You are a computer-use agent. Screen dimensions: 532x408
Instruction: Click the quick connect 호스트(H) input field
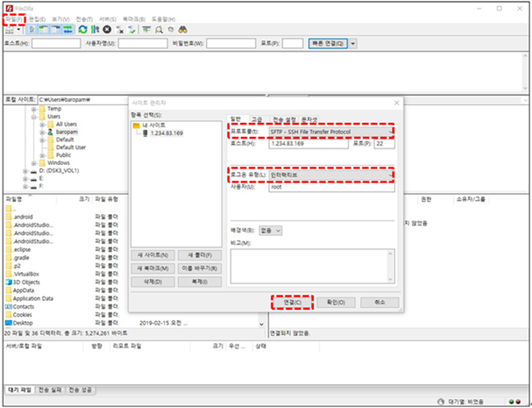[x=56, y=44]
